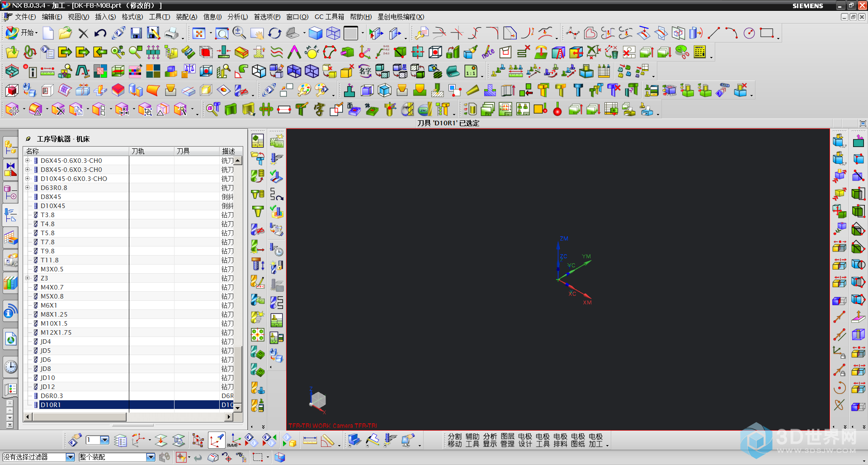Click the 电极排料 button

pos(561,440)
